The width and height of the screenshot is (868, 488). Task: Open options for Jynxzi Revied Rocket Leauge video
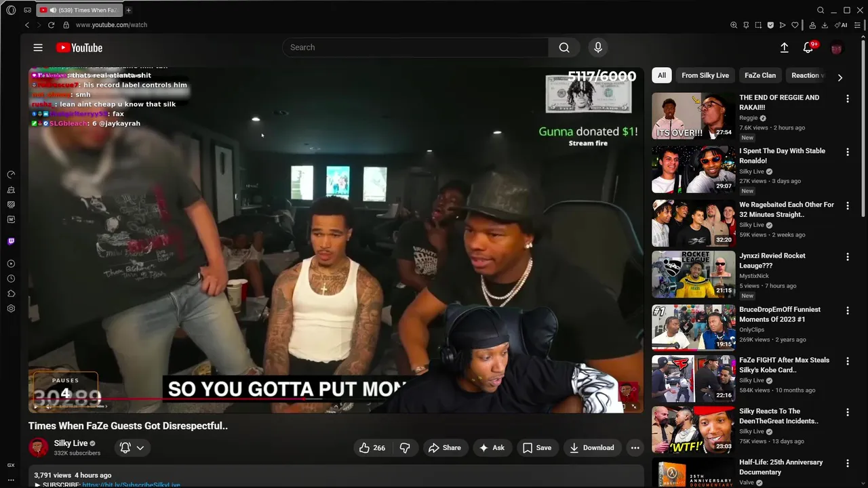[x=847, y=257]
